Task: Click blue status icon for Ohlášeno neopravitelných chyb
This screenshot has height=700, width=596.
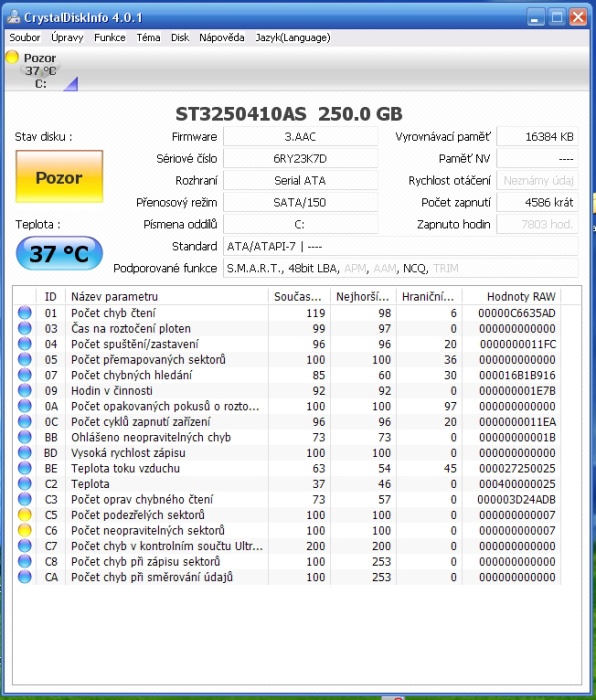Action: [25, 437]
